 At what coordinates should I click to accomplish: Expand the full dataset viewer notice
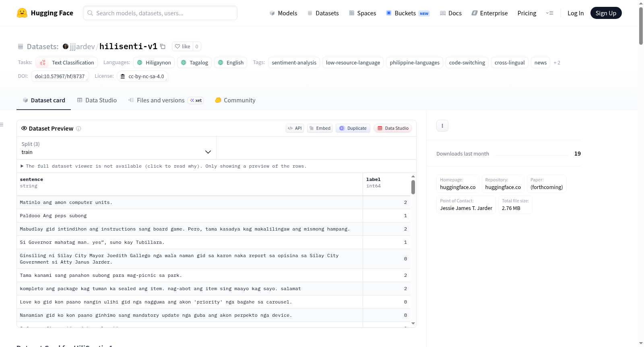pyautogui.click(x=163, y=166)
